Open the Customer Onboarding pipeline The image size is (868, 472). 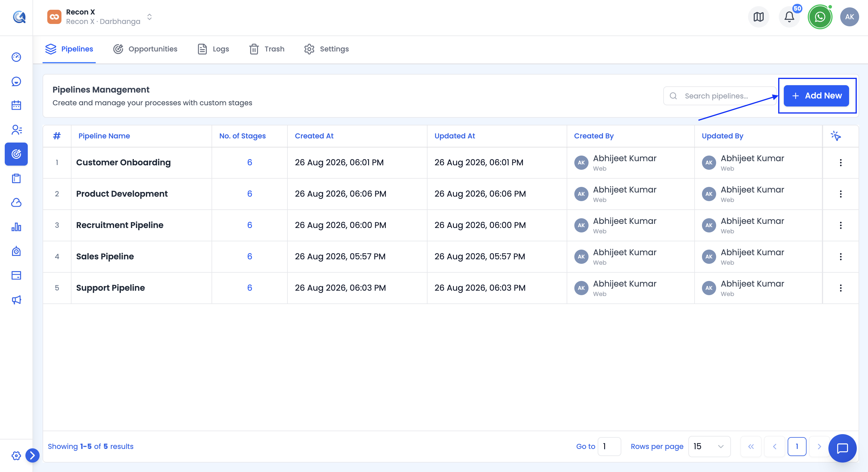click(123, 162)
